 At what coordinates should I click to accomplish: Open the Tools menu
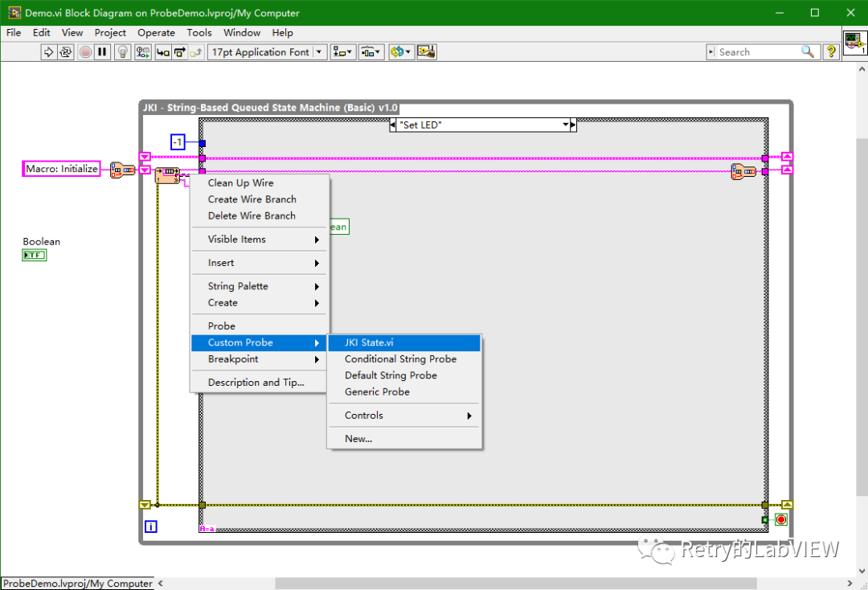199,33
